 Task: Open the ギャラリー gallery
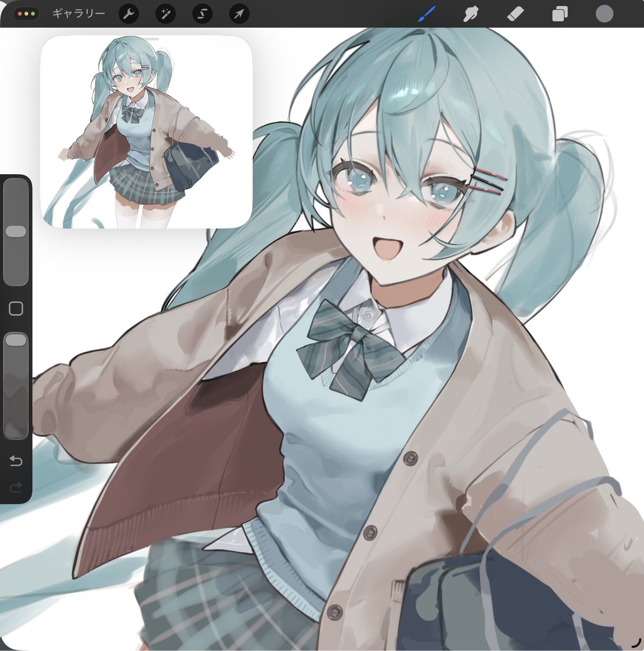click(x=79, y=14)
